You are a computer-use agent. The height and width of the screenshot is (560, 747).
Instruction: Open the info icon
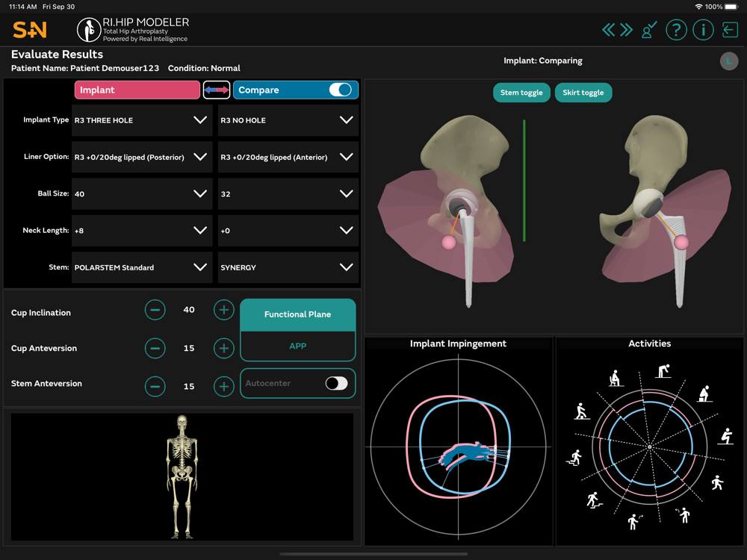703,30
